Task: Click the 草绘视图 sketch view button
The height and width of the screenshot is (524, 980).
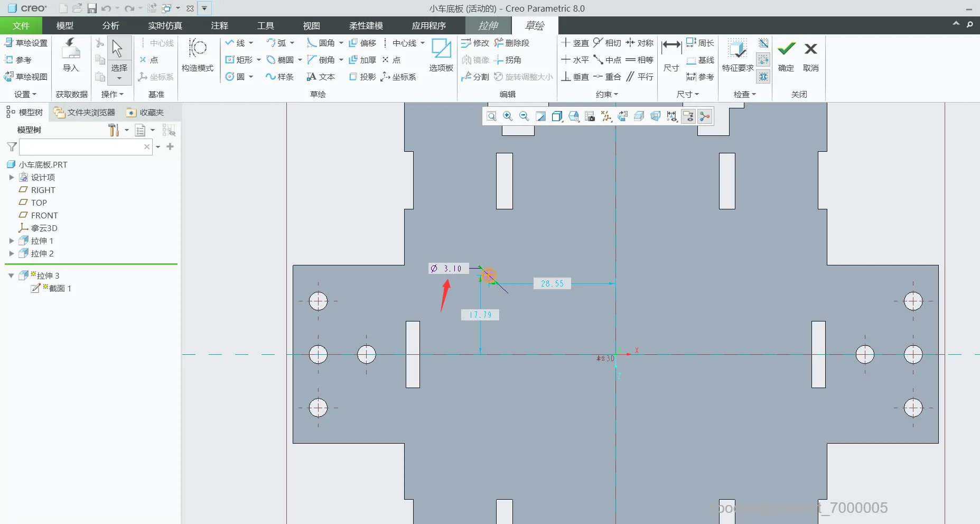Action: point(26,77)
